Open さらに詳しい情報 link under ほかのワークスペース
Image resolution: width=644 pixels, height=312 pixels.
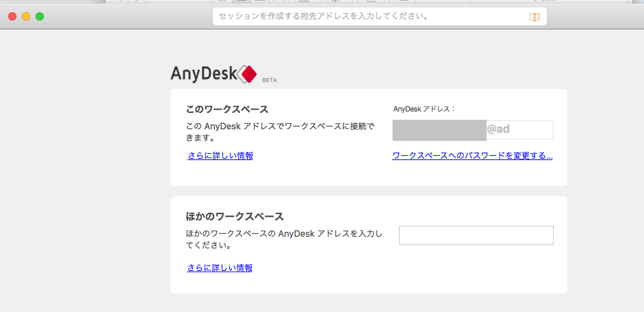coord(220,268)
